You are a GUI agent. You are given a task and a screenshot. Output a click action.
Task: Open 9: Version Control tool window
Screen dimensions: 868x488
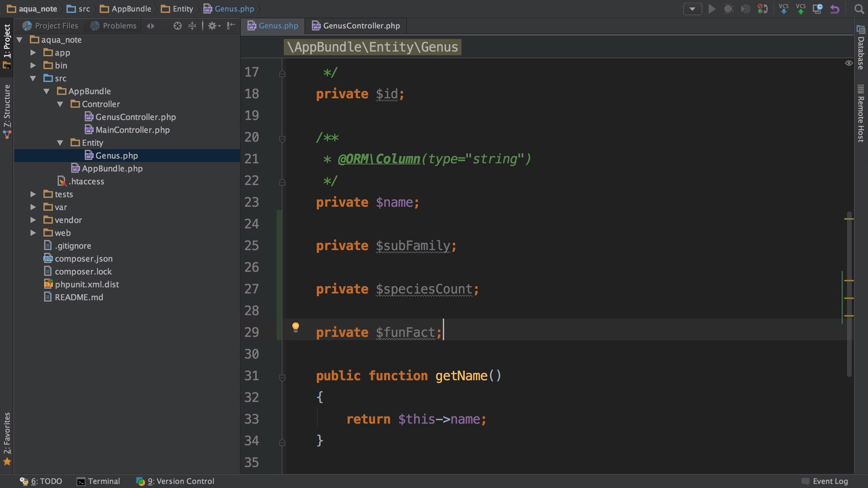tap(175, 481)
